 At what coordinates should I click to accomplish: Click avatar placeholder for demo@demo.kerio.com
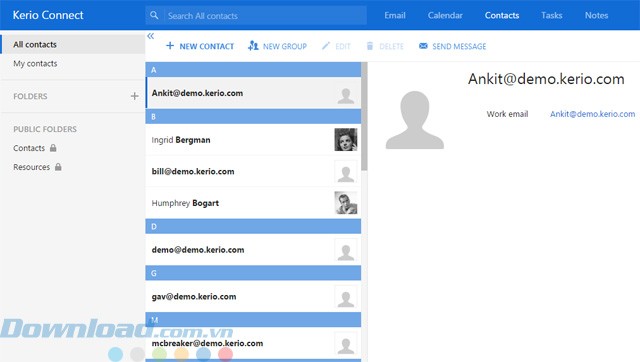click(x=346, y=250)
